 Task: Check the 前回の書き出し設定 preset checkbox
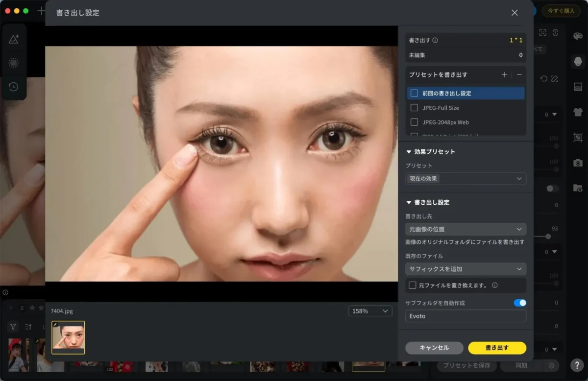[414, 93]
